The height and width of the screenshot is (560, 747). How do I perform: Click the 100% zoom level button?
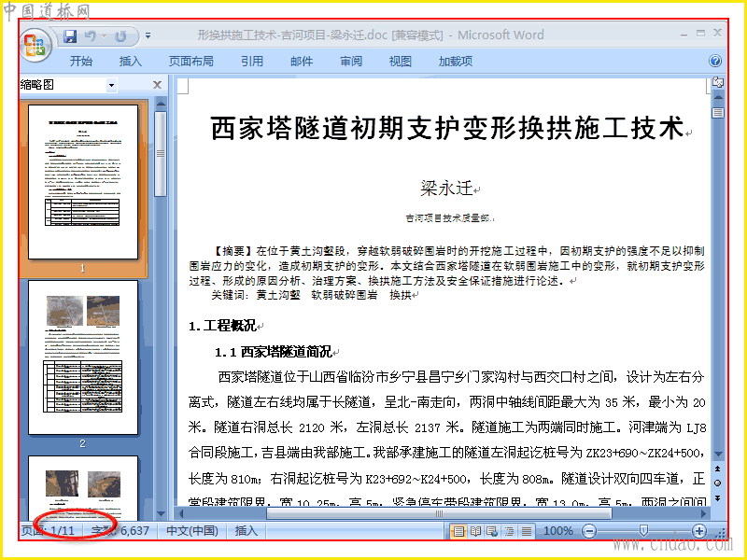557,531
